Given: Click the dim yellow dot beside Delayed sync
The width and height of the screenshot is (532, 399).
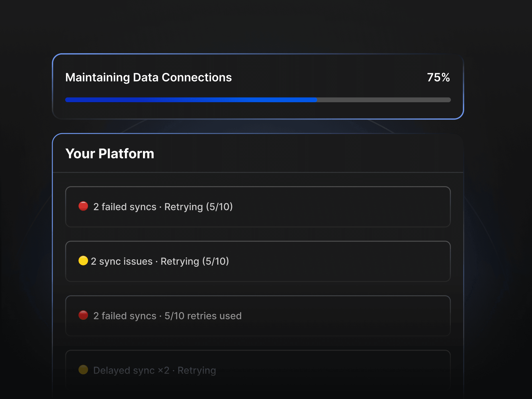Looking at the screenshot, I should coord(83,370).
